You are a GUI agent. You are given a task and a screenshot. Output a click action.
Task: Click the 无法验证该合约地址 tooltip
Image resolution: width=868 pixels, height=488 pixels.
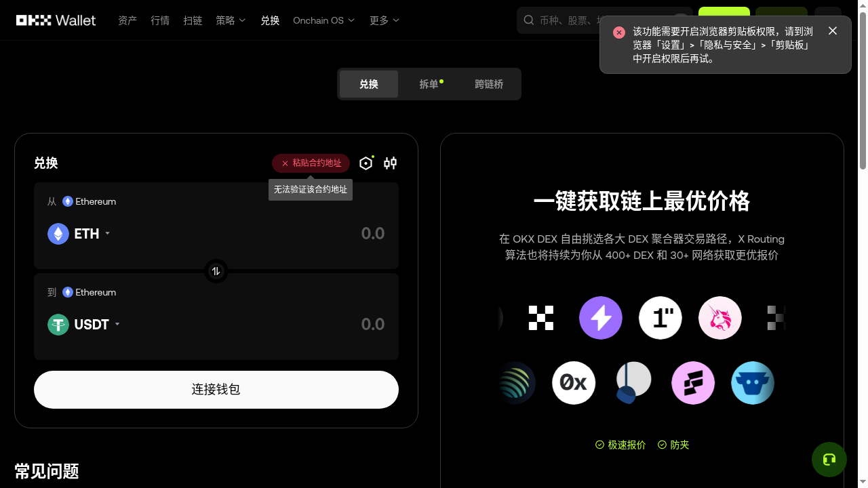(311, 190)
